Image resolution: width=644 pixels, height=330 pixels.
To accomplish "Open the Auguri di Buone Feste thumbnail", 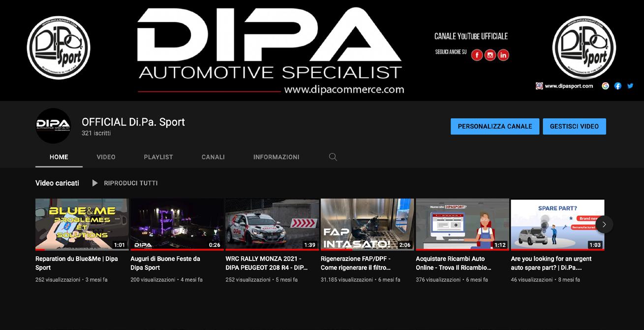I will click(177, 225).
